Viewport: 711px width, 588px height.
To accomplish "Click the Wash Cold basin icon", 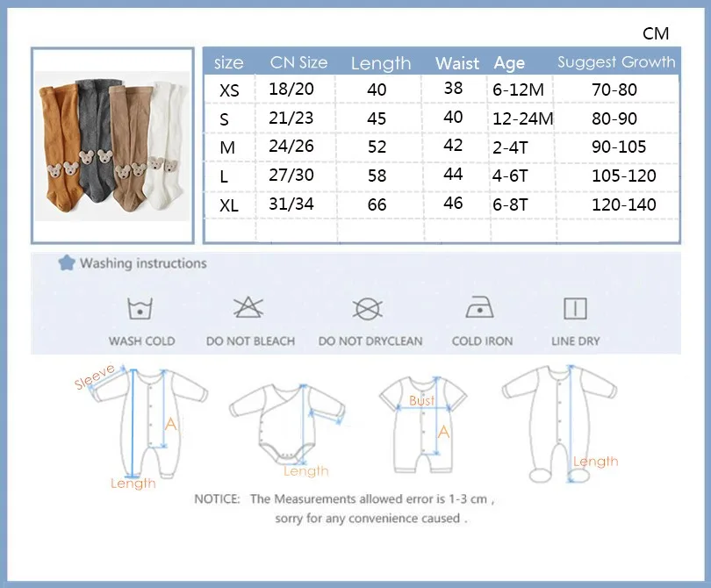I will (140, 309).
